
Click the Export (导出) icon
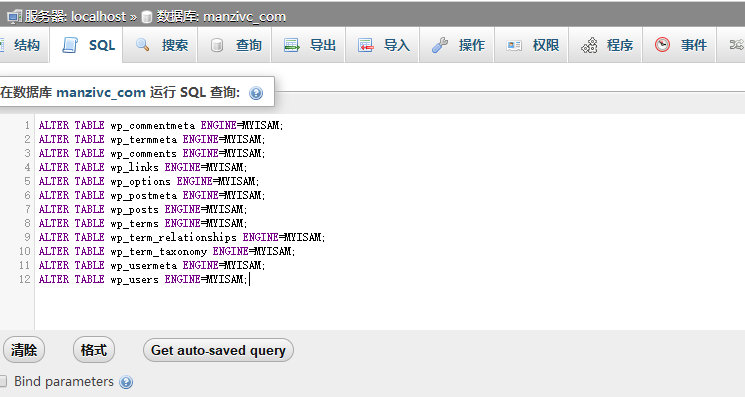292,45
